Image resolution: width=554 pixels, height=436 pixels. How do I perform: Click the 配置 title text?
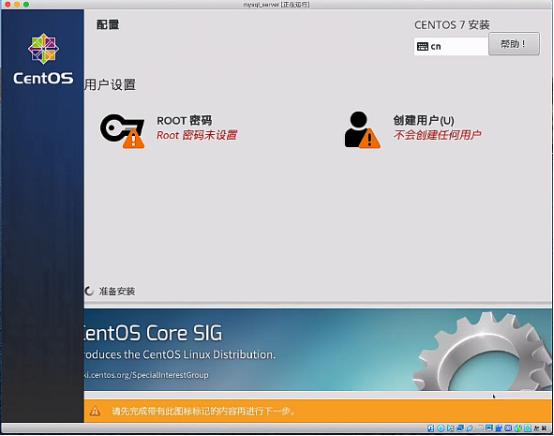(x=108, y=25)
